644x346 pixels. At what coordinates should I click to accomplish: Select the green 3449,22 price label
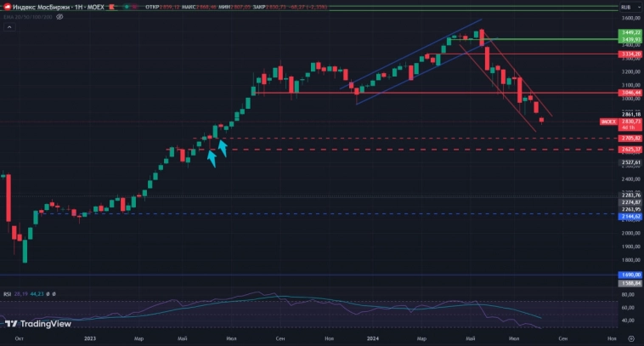point(630,32)
